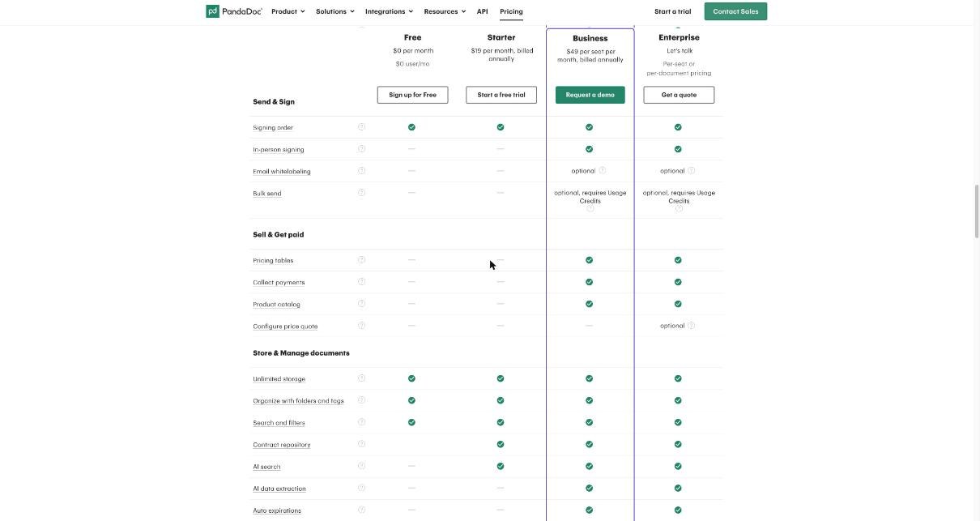Open help icon for Unlimited storage

point(361,378)
